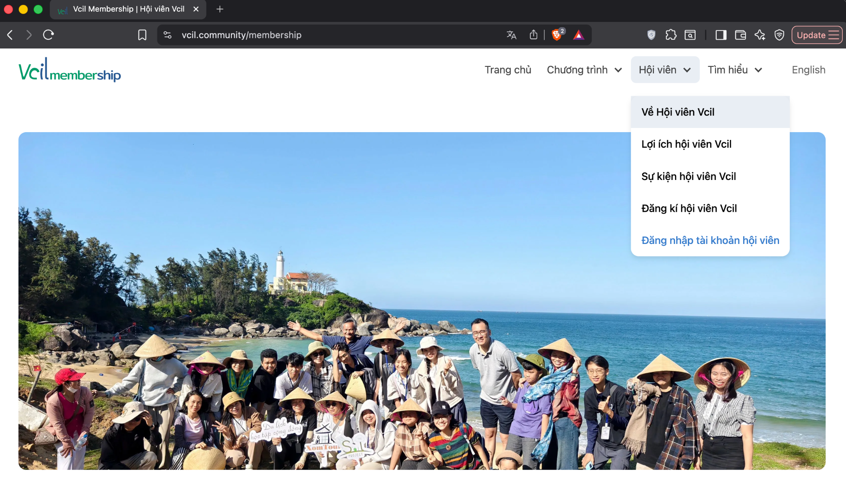Image resolution: width=846 pixels, height=504 pixels.
Task: Open Leo AI sparkle icon
Action: point(760,35)
